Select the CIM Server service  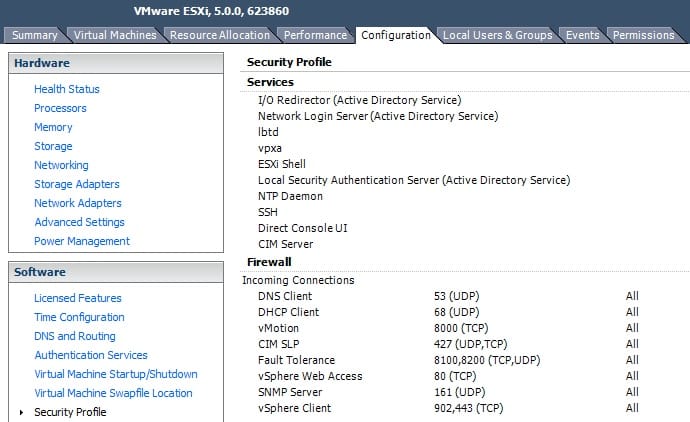pyautogui.click(x=286, y=244)
